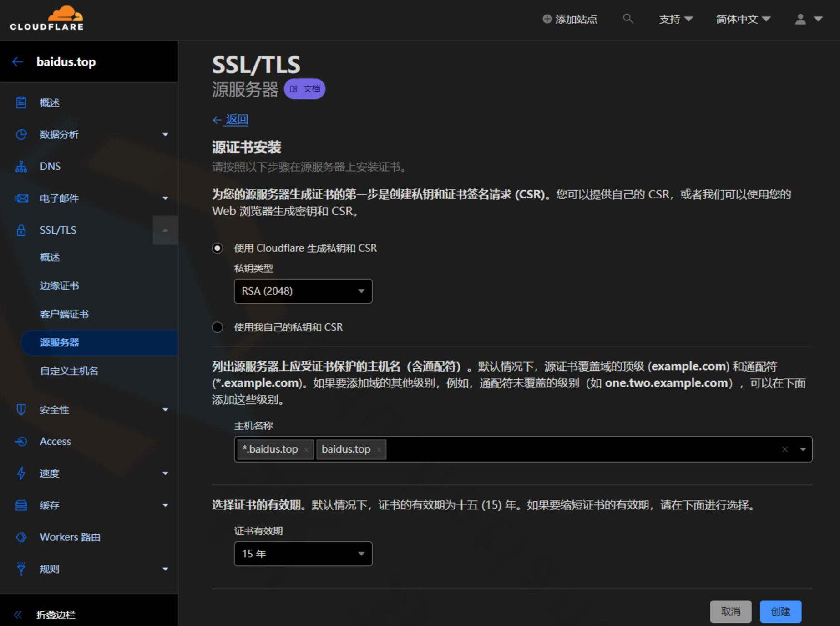The width and height of the screenshot is (840, 626).
Task: Expand the 速度 menu arrow
Action: pyautogui.click(x=165, y=473)
